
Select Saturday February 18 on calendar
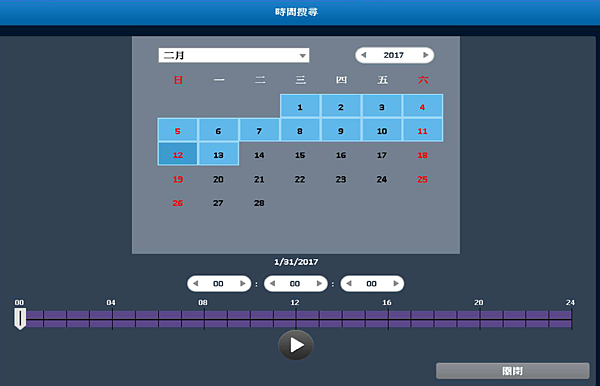click(423, 155)
